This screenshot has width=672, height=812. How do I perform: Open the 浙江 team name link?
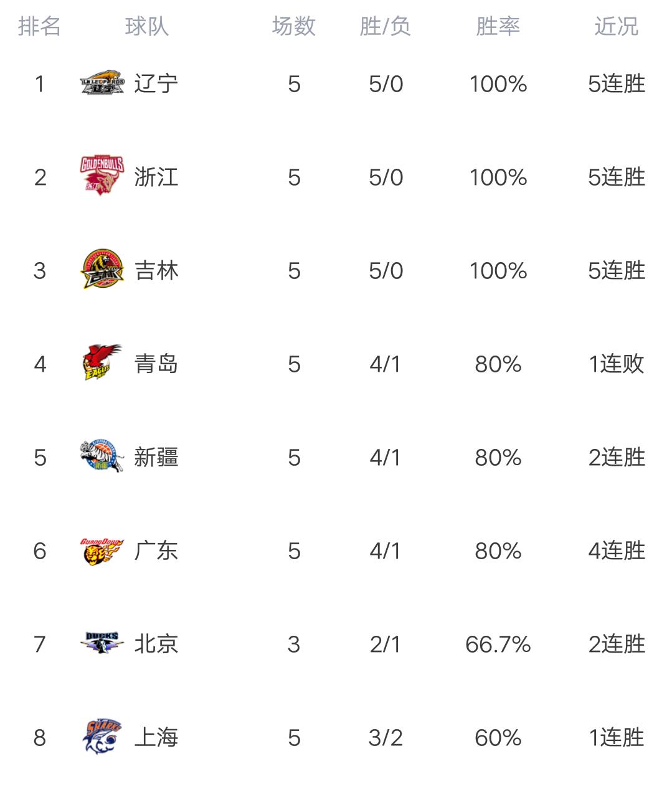coord(156,177)
